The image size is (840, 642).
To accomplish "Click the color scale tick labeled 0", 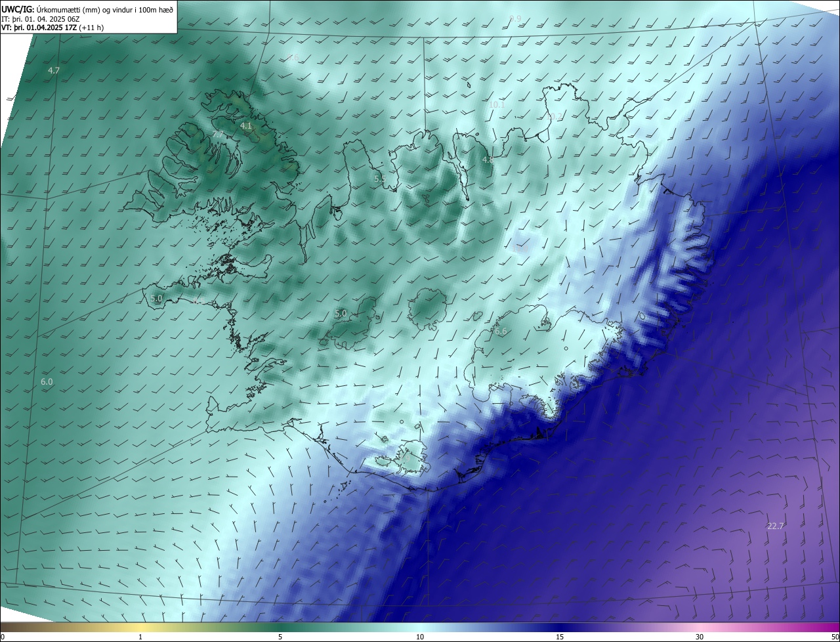I will click(3, 637).
